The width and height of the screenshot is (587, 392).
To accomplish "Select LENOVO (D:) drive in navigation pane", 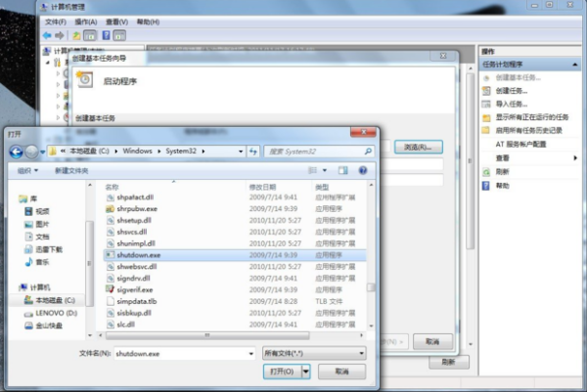I will pyautogui.click(x=51, y=313).
